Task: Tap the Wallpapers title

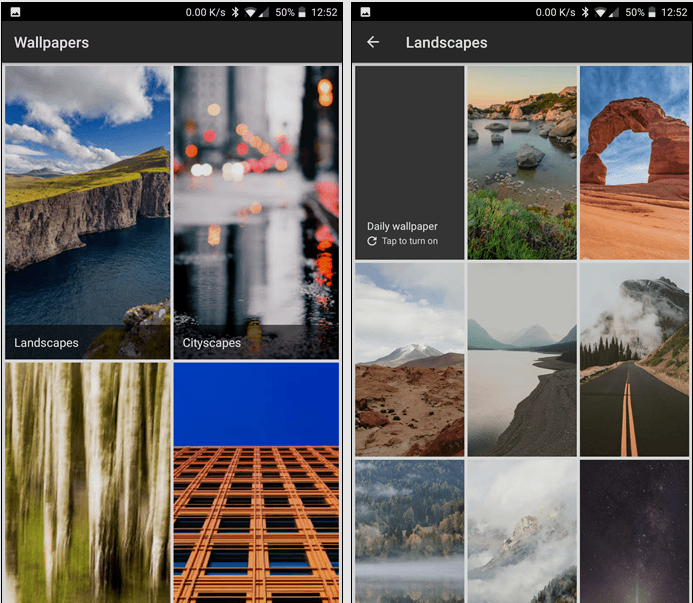Action: [x=51, y=43]
